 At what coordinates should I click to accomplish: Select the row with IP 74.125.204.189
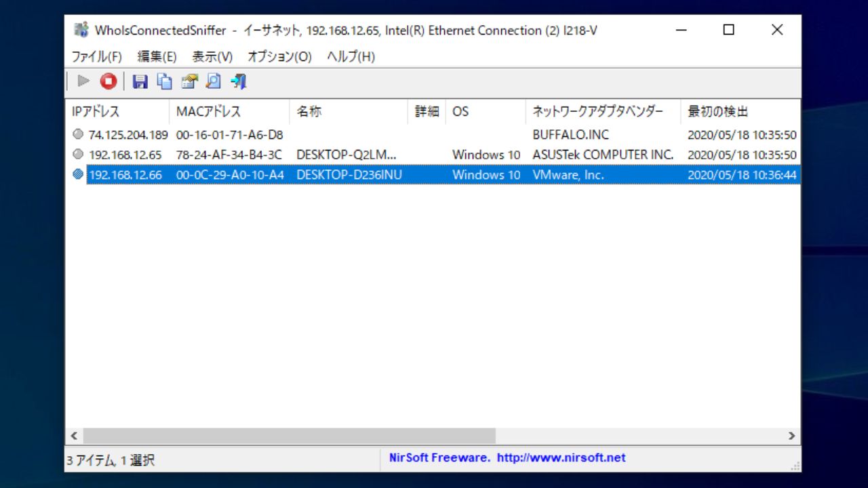click(433, 135)
